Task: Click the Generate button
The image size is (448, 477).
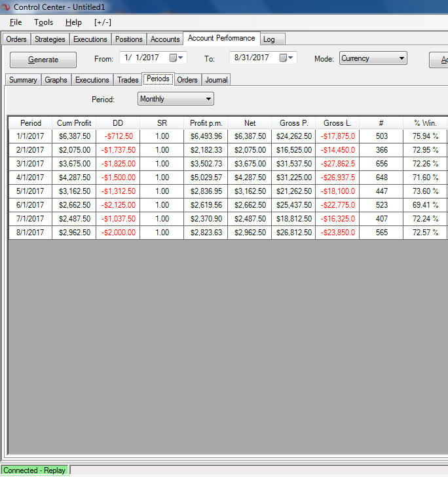Action: [43, 60]
